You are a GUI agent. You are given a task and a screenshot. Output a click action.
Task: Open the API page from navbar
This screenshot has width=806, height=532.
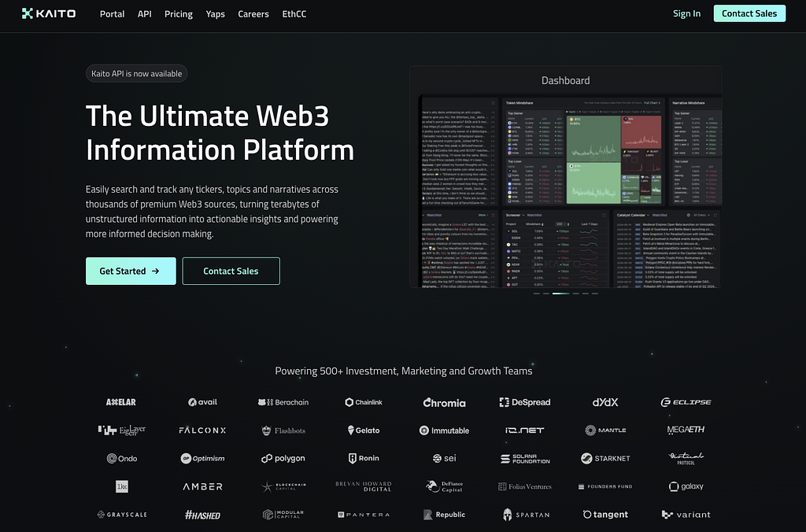point(145,13)
